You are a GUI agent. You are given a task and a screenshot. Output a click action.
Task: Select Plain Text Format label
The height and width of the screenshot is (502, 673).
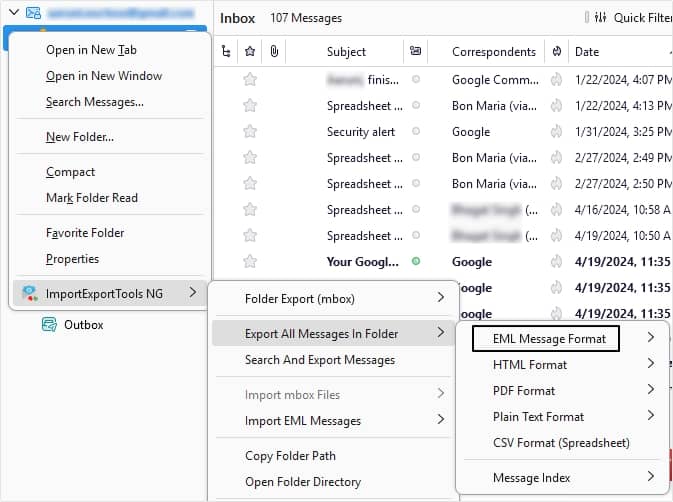[538, 417]
